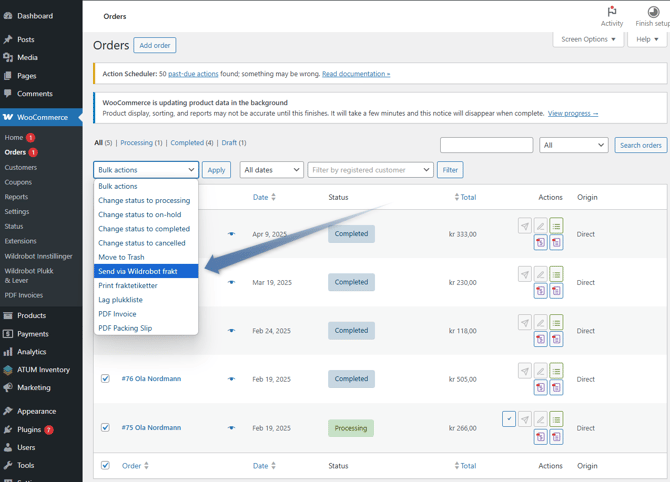Open PDF invoice icon for the kr 230,00 order
The width and height of the screenshot is (670, 482).
pyautogui.click(x=541, y=291)
